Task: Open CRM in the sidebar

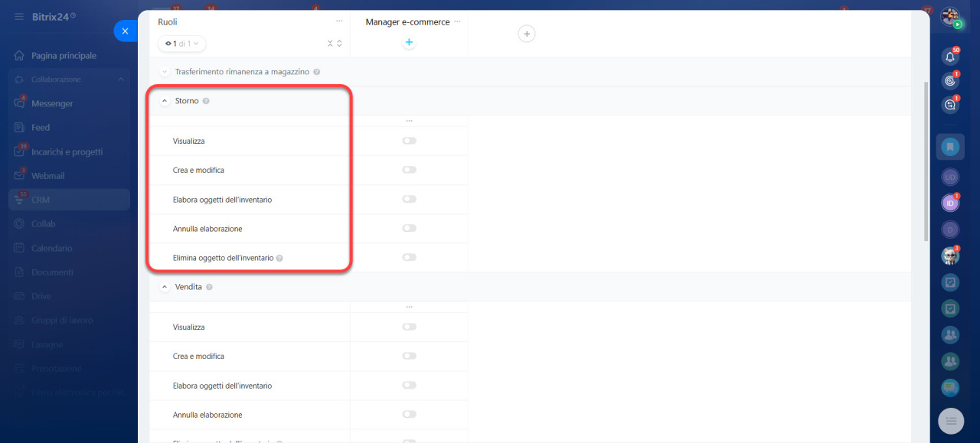Action: tap(69, 200)
